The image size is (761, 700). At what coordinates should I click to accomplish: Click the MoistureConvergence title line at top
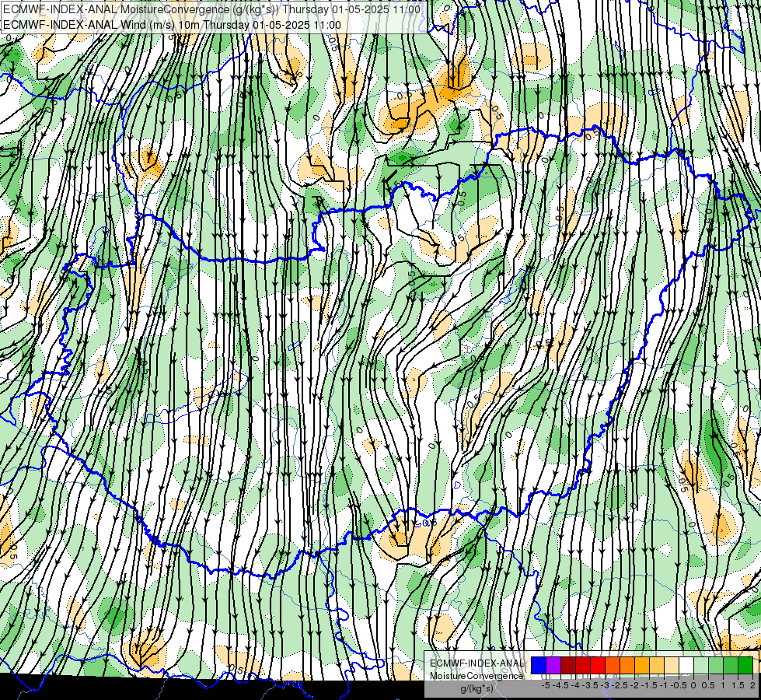pyautogui.click(x=211, y=9)
